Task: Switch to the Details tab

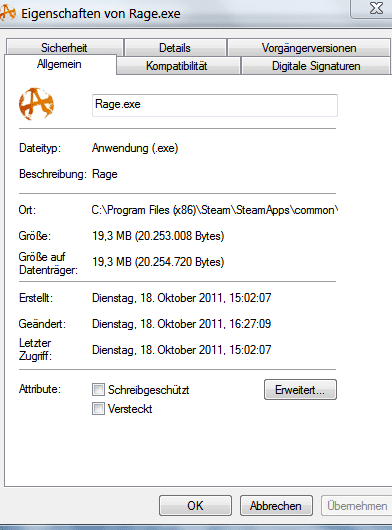Action: click(175, 47)
